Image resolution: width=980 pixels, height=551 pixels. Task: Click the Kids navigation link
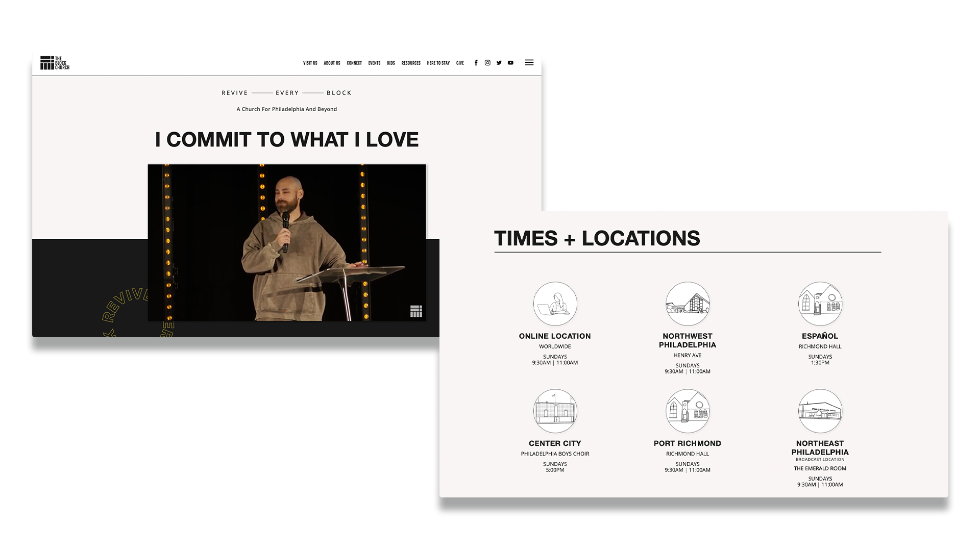tap(391, 63)
